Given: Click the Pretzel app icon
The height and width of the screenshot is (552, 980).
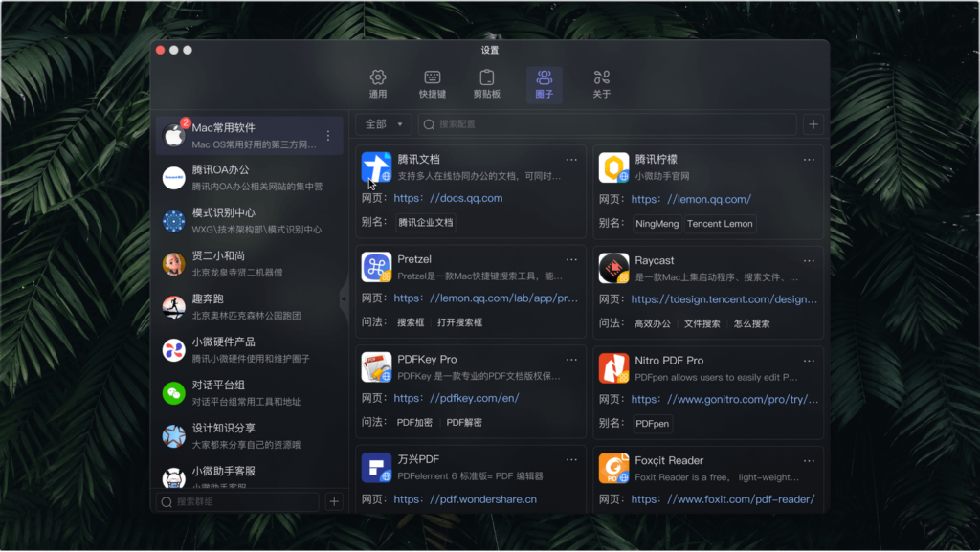Looking at the screenshot, I should coord(376,267).
